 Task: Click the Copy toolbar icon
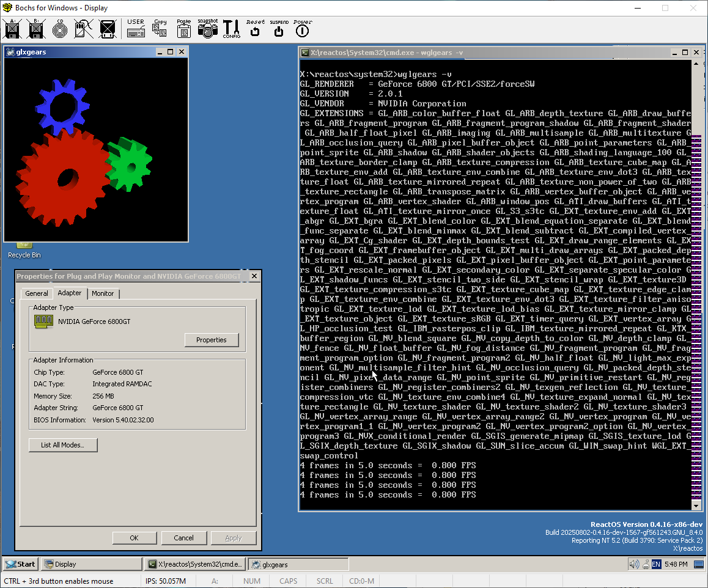[x=160, y=29]
